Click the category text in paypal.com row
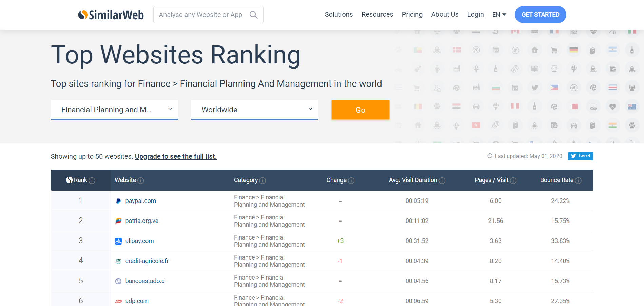 pos(269,201)
